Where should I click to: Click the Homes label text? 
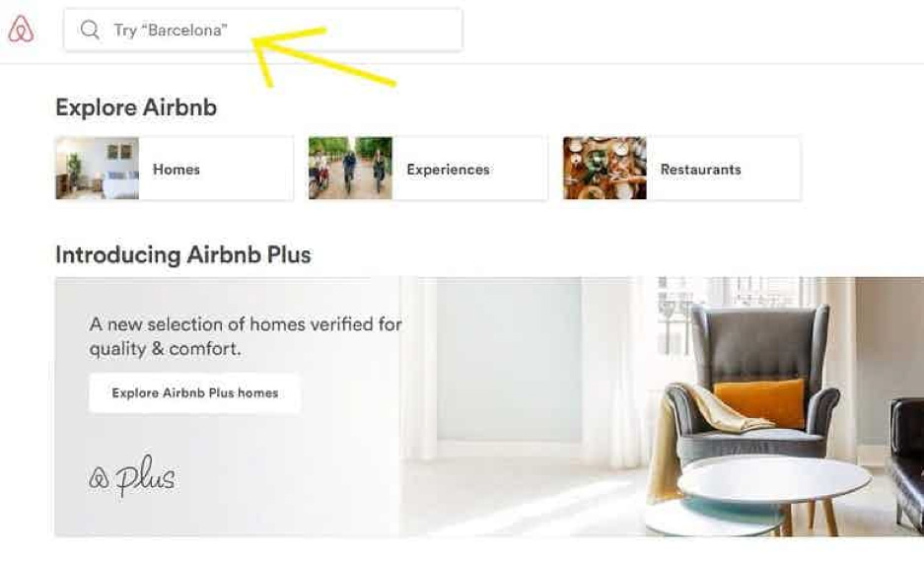pyautogui.click(x=177, y=170)
